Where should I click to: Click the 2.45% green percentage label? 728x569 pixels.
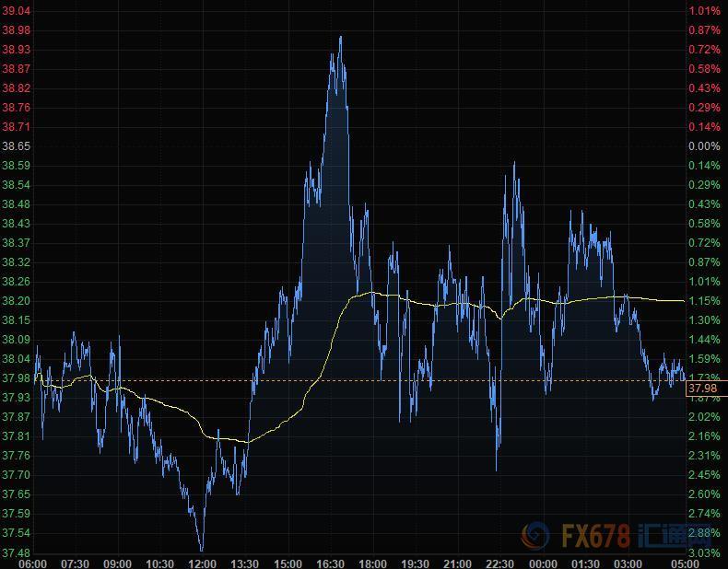click(x=704, y=475)
